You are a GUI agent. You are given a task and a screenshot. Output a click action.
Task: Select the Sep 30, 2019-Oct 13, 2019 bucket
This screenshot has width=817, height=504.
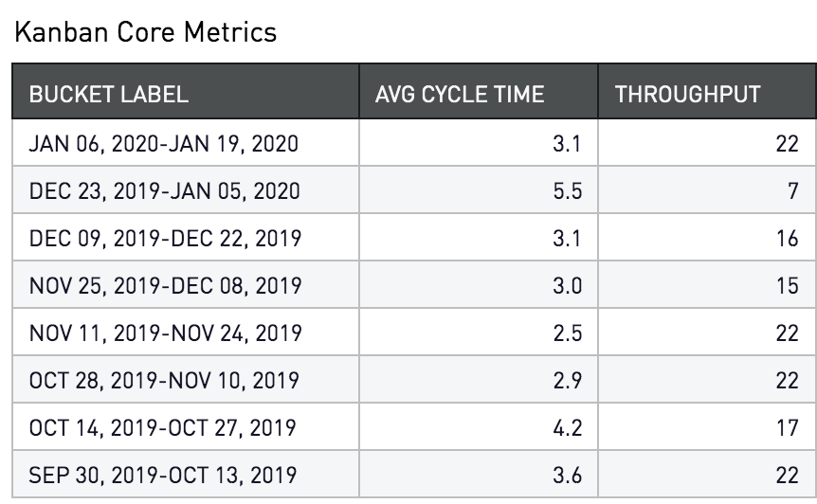tap(163, 476)
